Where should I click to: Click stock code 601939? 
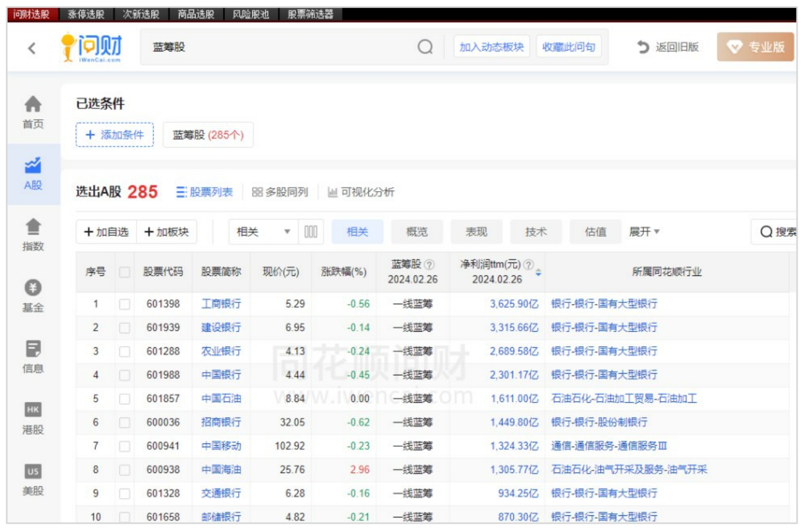[163, 328]
